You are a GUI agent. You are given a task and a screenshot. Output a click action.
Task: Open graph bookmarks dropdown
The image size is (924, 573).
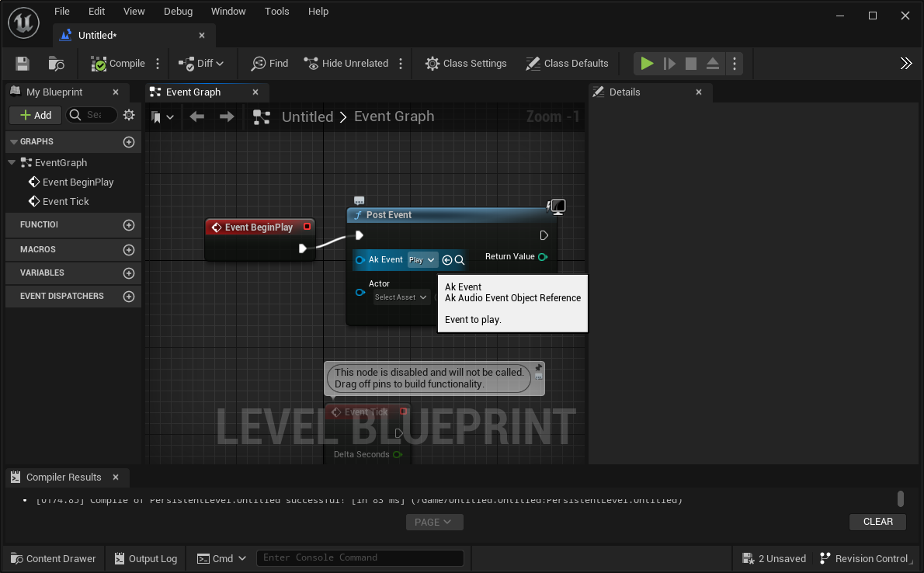162,116
